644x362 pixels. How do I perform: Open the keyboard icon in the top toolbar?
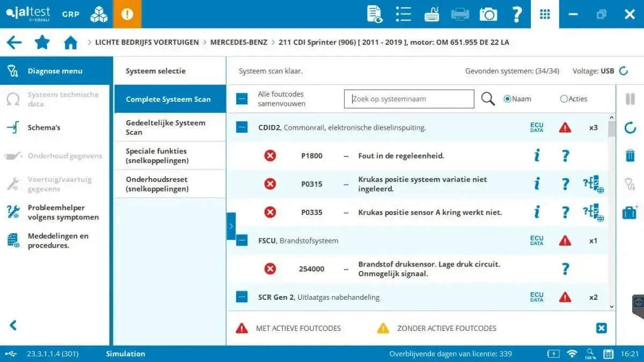(x=432, y=14)
